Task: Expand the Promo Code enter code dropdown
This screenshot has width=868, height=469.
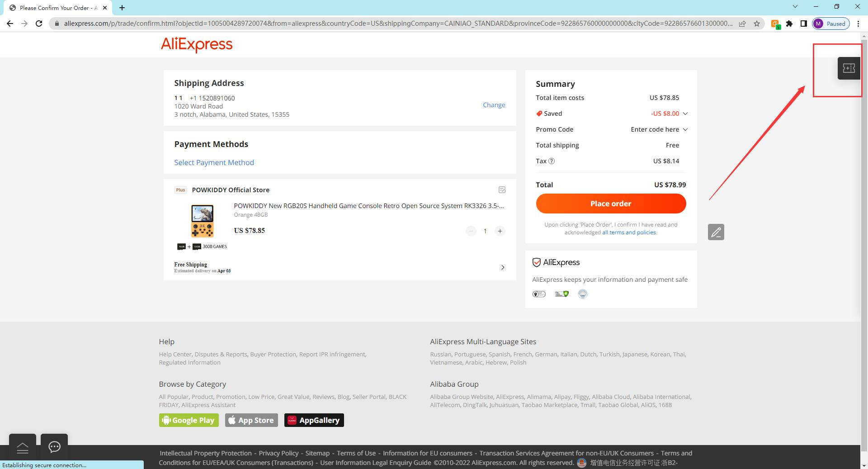Action: click(x=659, y=129)
